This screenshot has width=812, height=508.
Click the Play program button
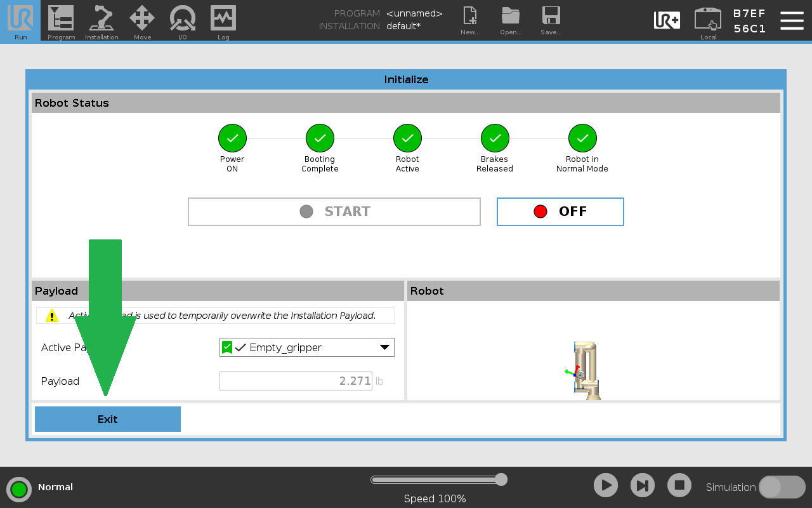tap(606, 486)
